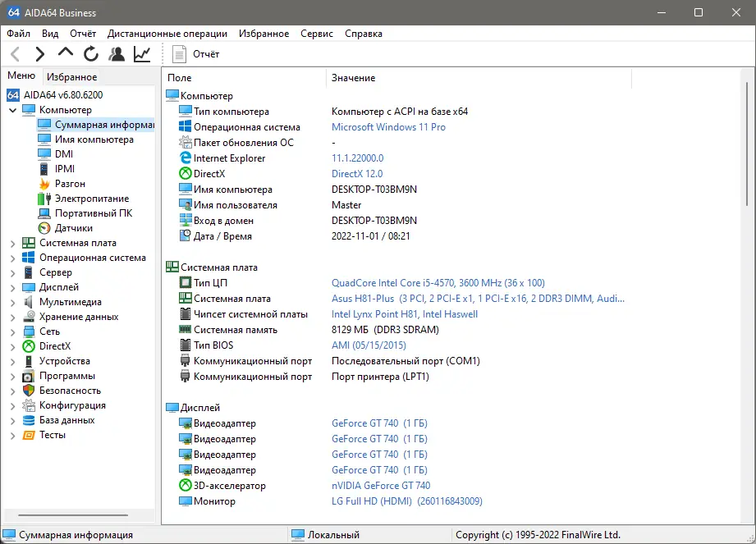Click the Поле column header
Viewport: 756px width, 544px height.
tap(244, 78)
